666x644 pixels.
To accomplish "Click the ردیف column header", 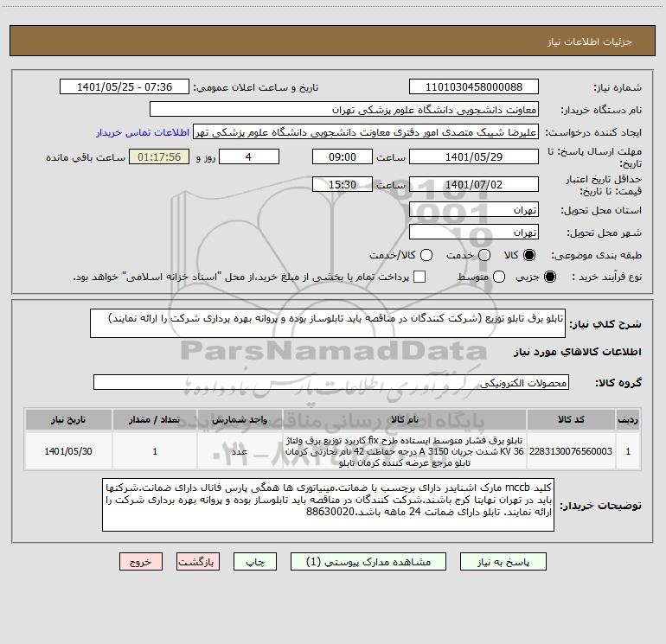I will coord(628,419).
